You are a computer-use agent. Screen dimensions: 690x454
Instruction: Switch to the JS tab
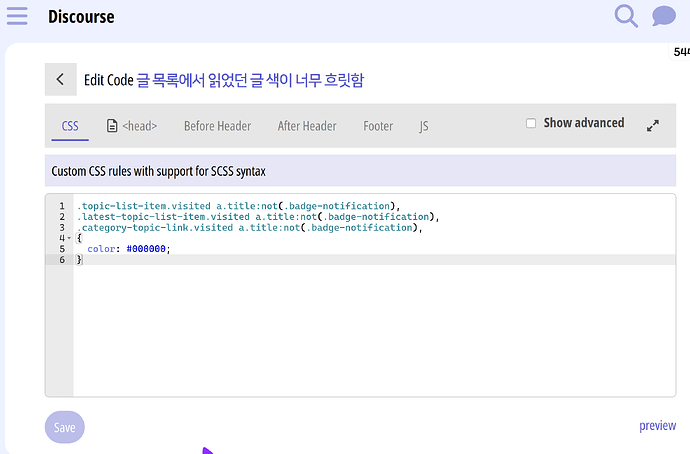click(x=423, y=127)
